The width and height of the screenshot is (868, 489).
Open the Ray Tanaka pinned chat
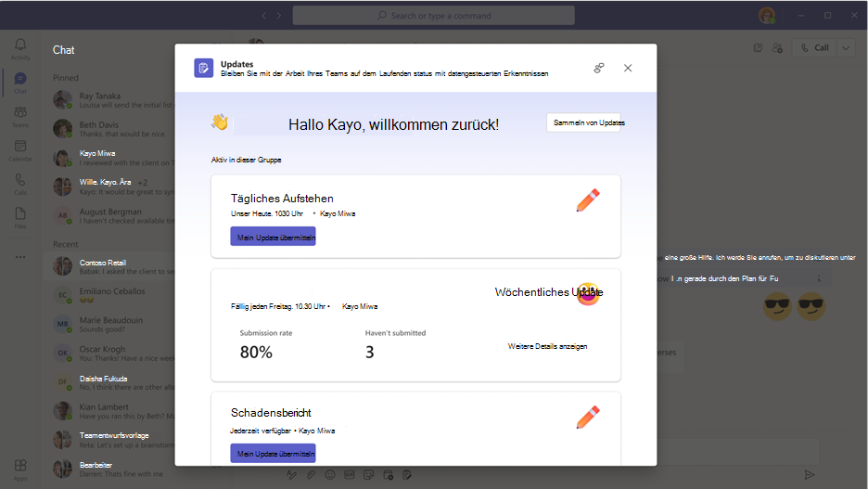coord(113,99)
